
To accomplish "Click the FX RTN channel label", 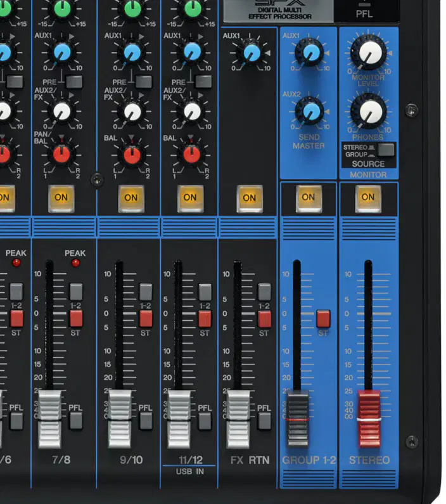I will point(250,460).
